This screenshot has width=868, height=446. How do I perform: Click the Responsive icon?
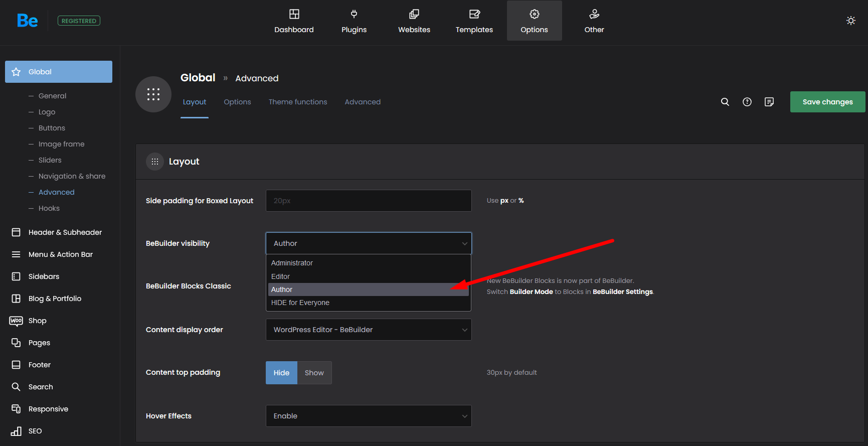pos(16,409)
